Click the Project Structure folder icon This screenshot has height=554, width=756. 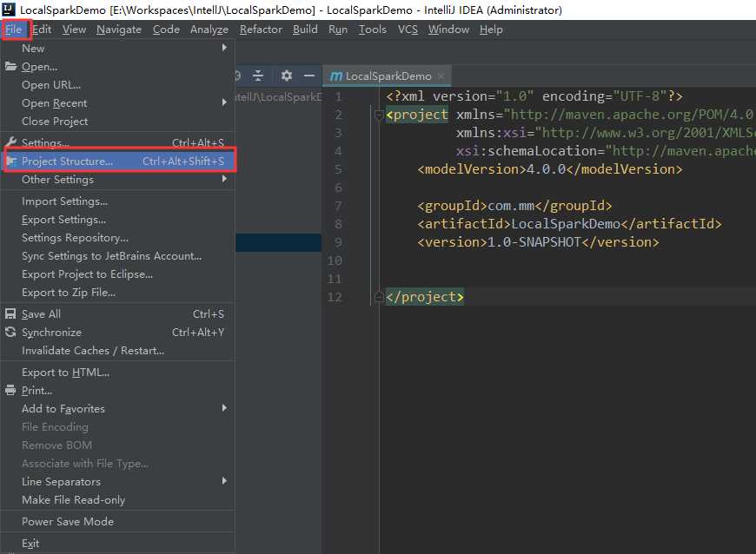10,161
